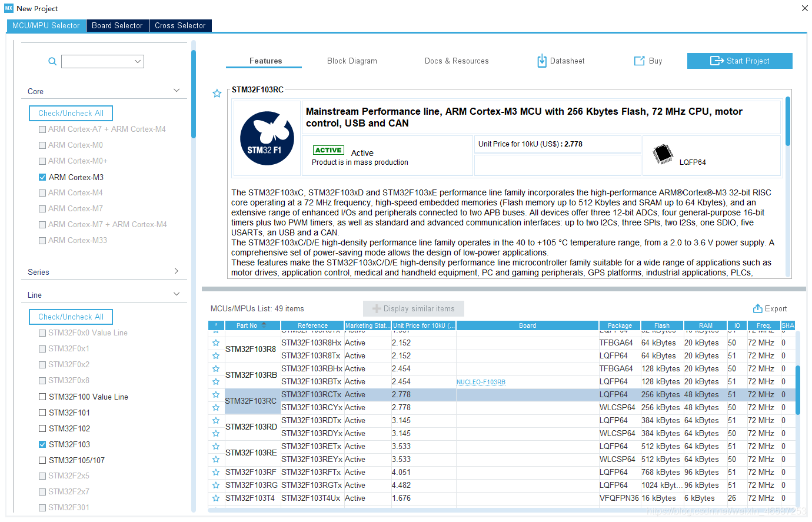The image size is (812, 522).
Task: Sort by RAM column header
Action: click(705, 325)
